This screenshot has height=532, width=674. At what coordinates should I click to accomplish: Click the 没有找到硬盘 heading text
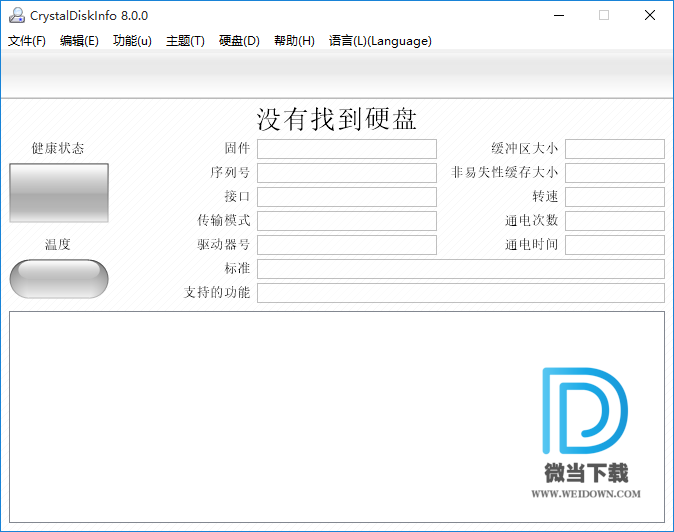[337, 119]
